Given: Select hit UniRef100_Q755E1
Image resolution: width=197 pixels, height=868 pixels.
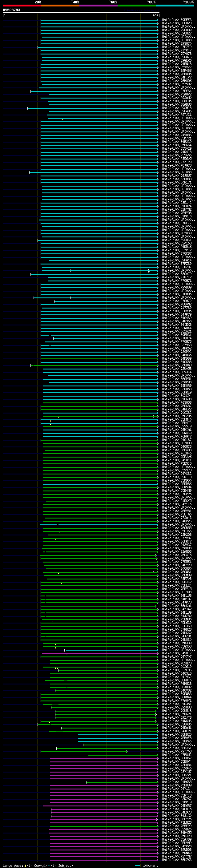Looking at the screenshot, I should click(176, 562).
